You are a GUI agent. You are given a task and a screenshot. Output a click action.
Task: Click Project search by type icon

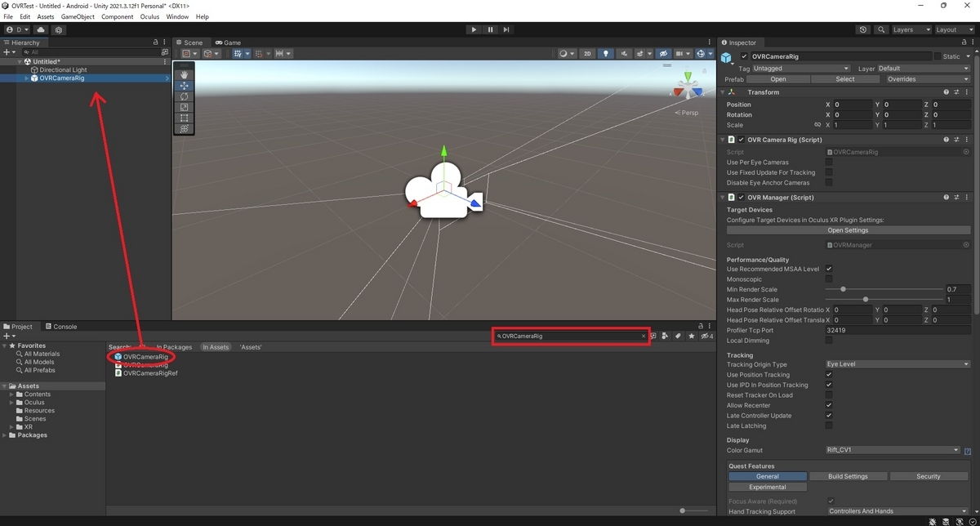point(665,336)
